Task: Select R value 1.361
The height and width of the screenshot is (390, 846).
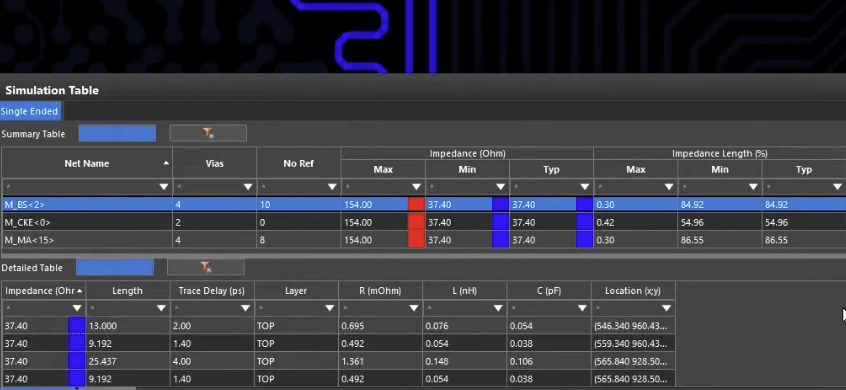Action: (x=380, y=361)
